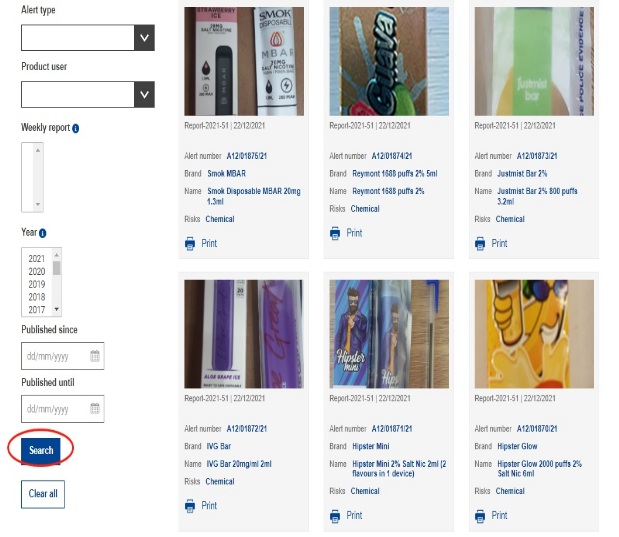Screen dimensions: 619x537
Task: Open the Published since calendar picker
Action: (95, 356)
